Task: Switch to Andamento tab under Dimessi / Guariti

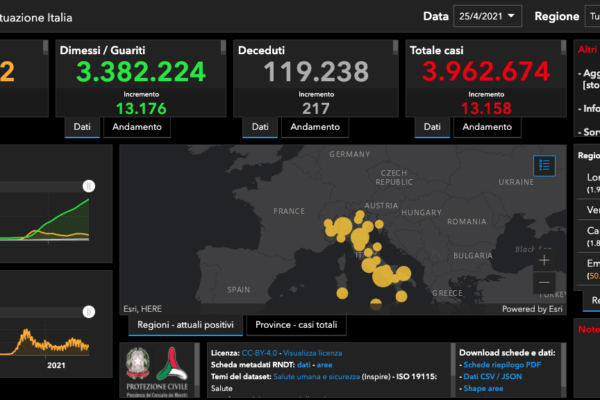Action: (x=137, y=127)
